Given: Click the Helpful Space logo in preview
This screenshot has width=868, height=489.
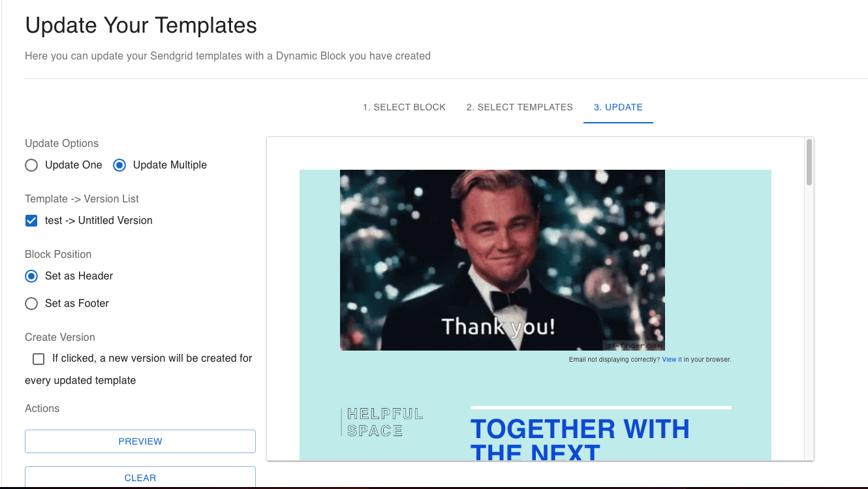Looking at the screenshot, I should [x=382, y=422].
